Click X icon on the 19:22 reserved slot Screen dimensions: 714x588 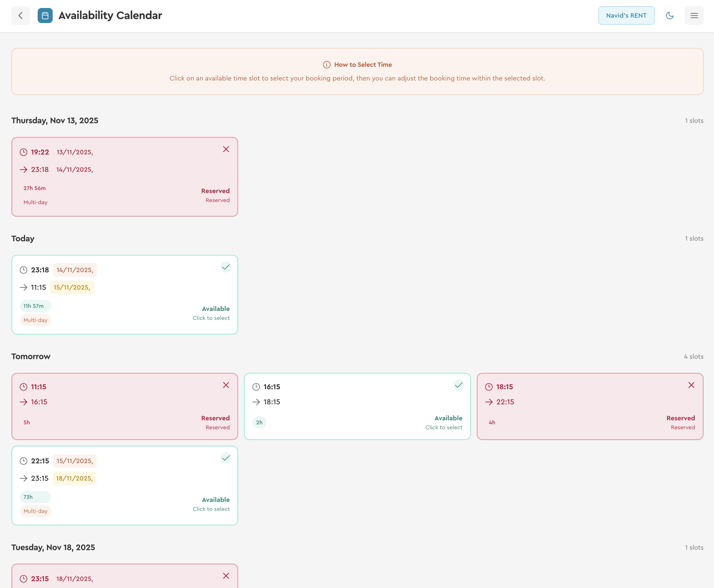(226, 149)
